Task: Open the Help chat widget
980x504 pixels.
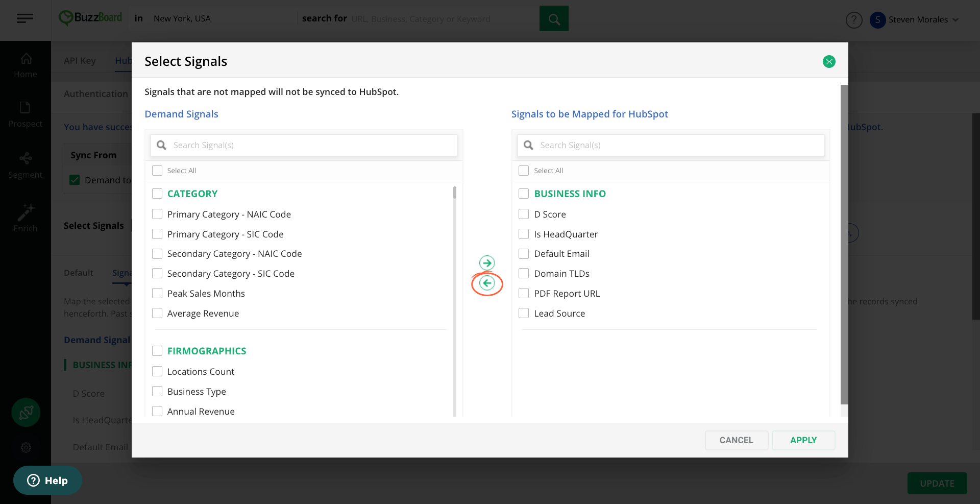Action: click(47, 481)
